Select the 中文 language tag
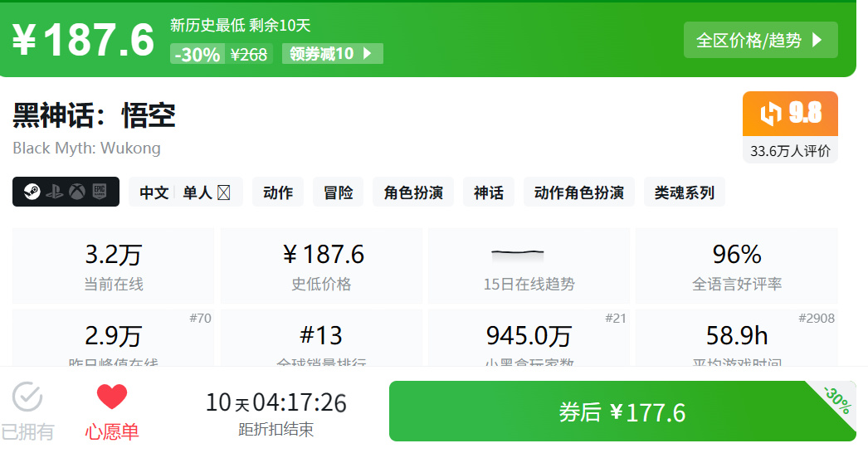The image size is (868, 453). (154, 192)
